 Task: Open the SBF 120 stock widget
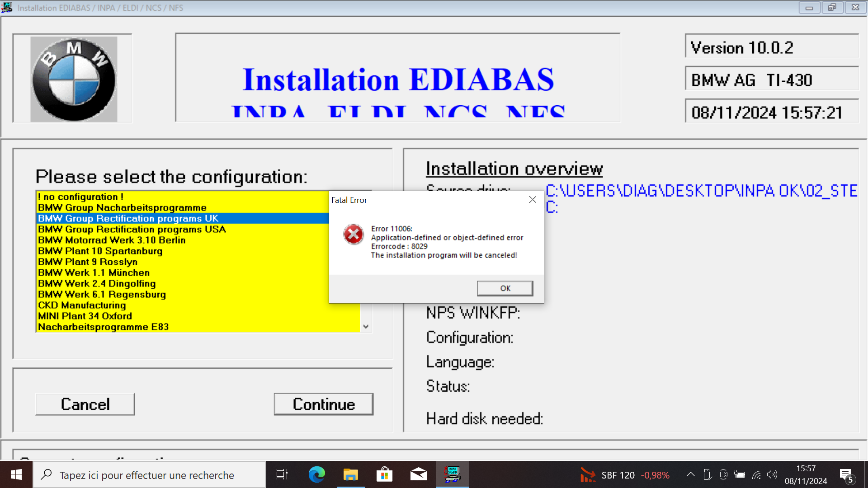[x=625, y=475]
